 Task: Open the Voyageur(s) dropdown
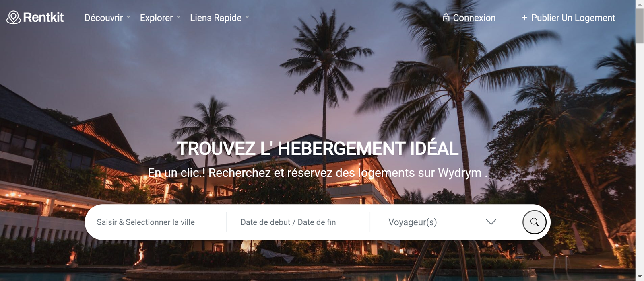point(443,222)
